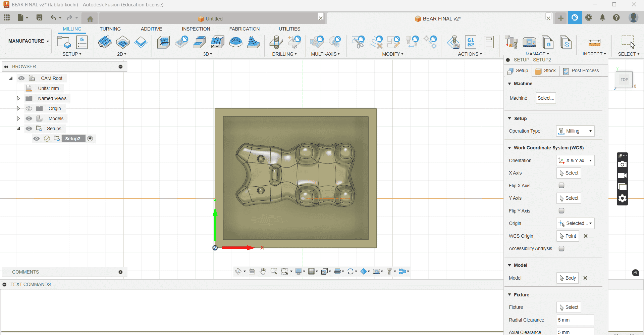Viewport: 644px width, 335px height.
Task: Toggle visibility of Models
Action: pyautogui.click(x=29, y=118)
